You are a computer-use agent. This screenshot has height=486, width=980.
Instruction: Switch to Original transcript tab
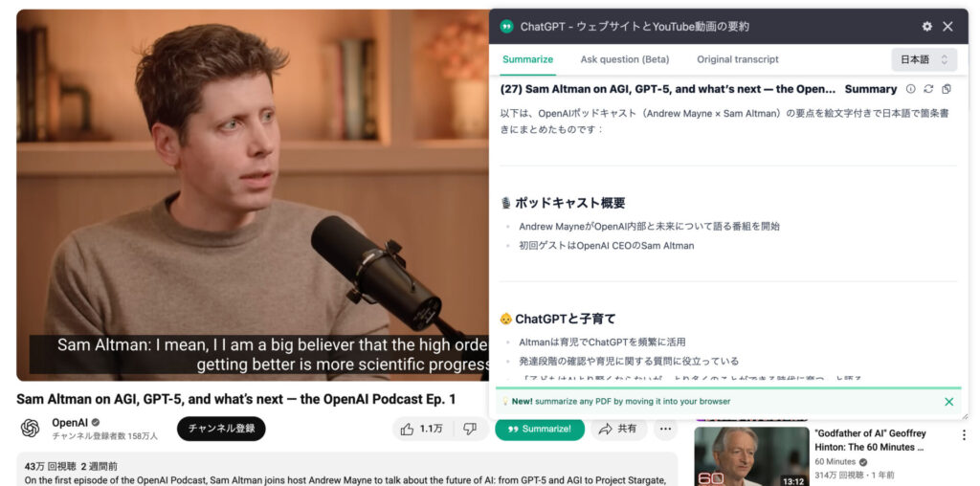coord(738,59)
